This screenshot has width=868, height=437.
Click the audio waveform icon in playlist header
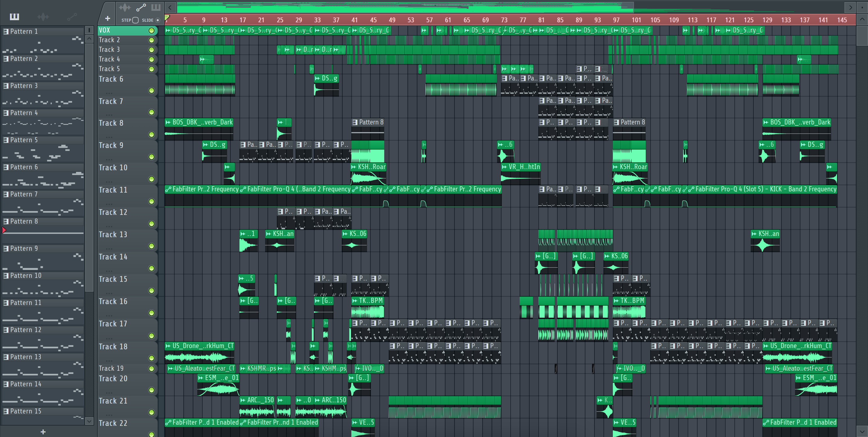[125, 7]
